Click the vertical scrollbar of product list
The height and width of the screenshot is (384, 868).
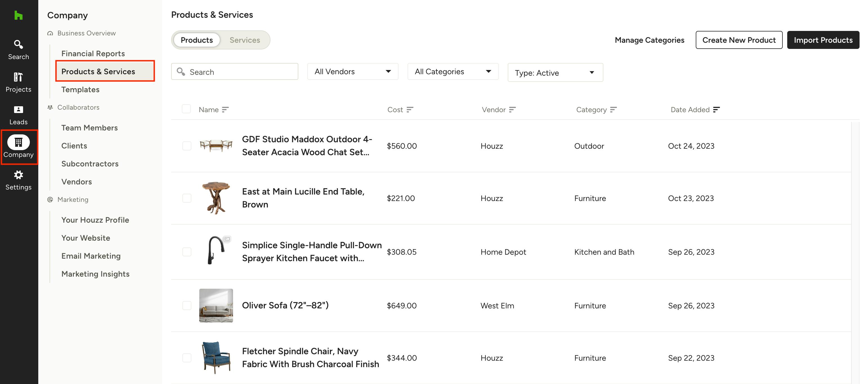pyautogui.click(x=855, y=252)
